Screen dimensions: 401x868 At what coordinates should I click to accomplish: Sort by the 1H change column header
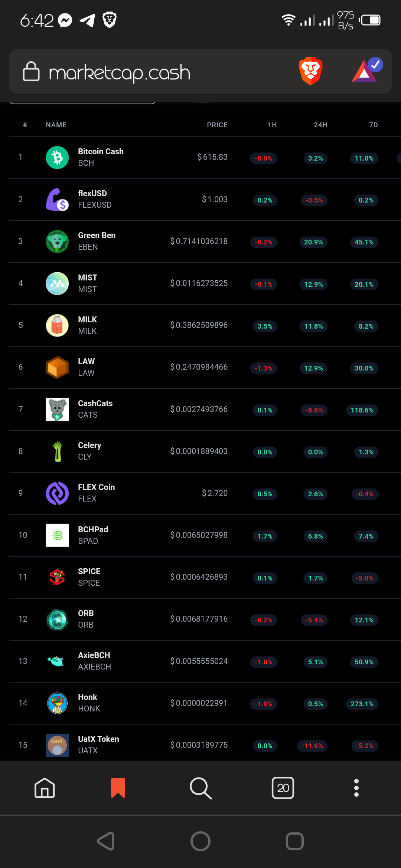pos(272,125)
